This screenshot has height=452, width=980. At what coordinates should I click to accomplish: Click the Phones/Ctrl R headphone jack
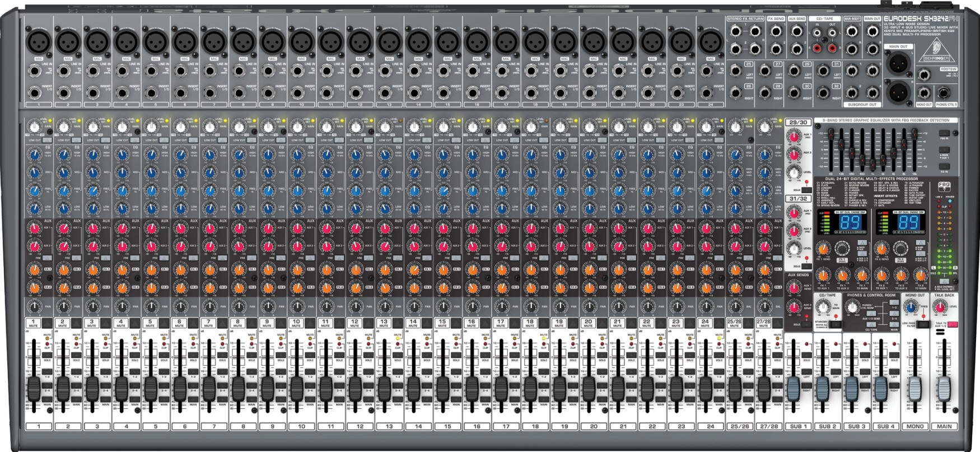[x=944, y=94]
